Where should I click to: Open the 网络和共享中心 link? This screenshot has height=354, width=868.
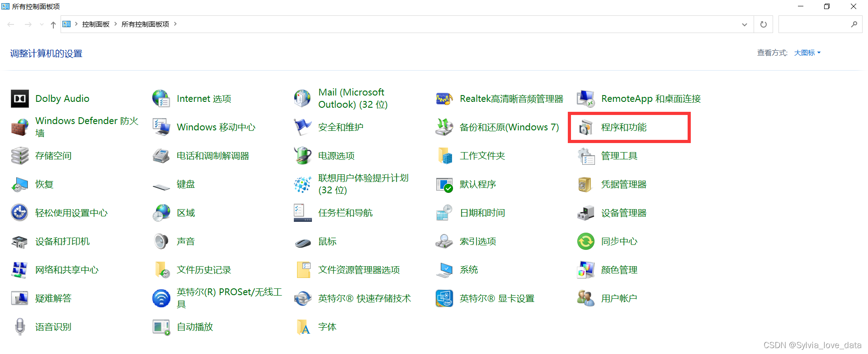click(67, 270)
